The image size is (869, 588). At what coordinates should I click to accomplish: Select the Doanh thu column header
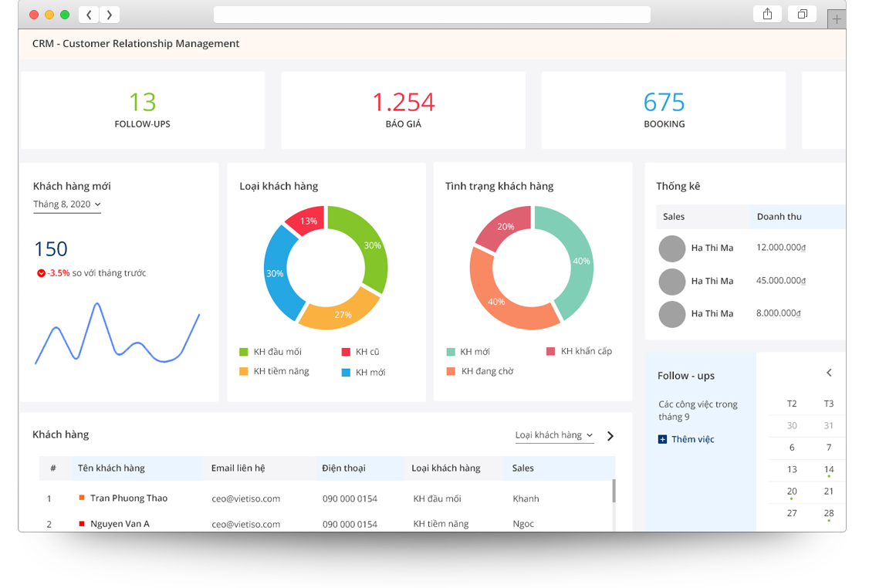pyautogui.click(x=779, y=217)
